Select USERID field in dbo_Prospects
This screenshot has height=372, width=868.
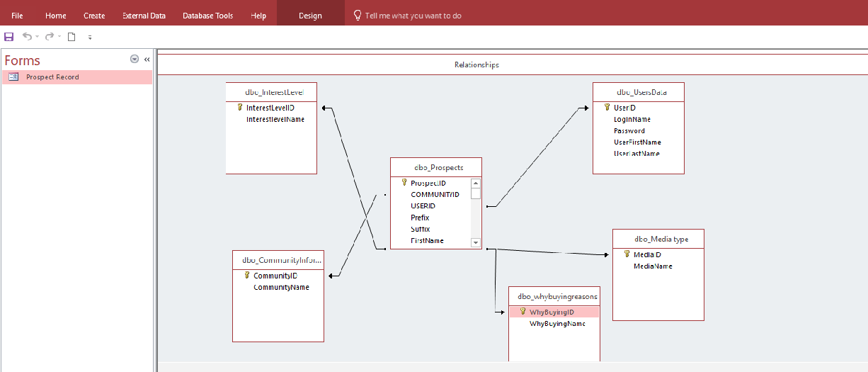pyautogui.click(x=423, y=206)
